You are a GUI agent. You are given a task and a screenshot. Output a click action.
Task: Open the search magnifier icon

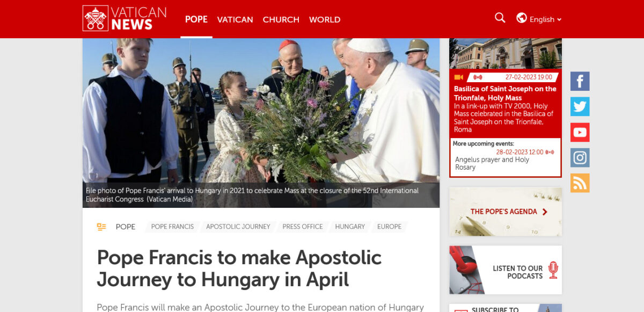tap(500, 18)
